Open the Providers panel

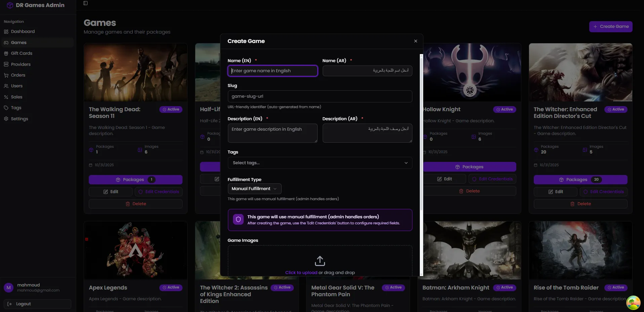pyautogui.click(x=20, y=64)
